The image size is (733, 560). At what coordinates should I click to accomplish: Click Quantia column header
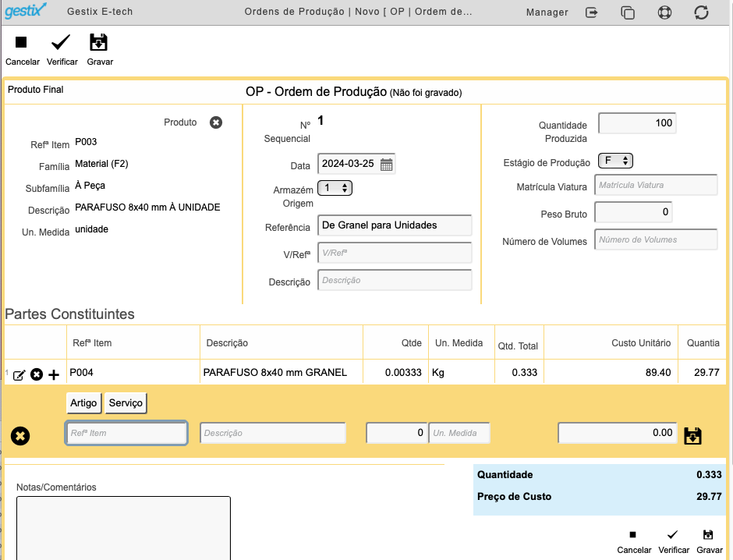703,343
